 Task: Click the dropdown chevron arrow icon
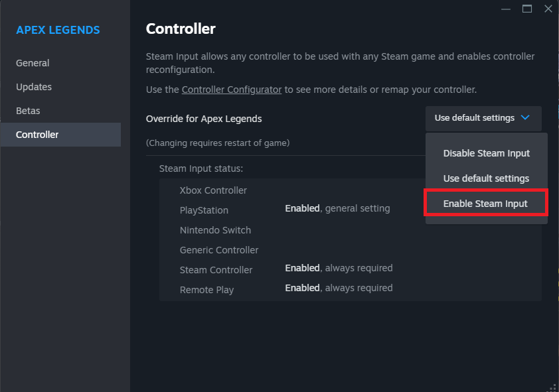(x=525, y=118)
